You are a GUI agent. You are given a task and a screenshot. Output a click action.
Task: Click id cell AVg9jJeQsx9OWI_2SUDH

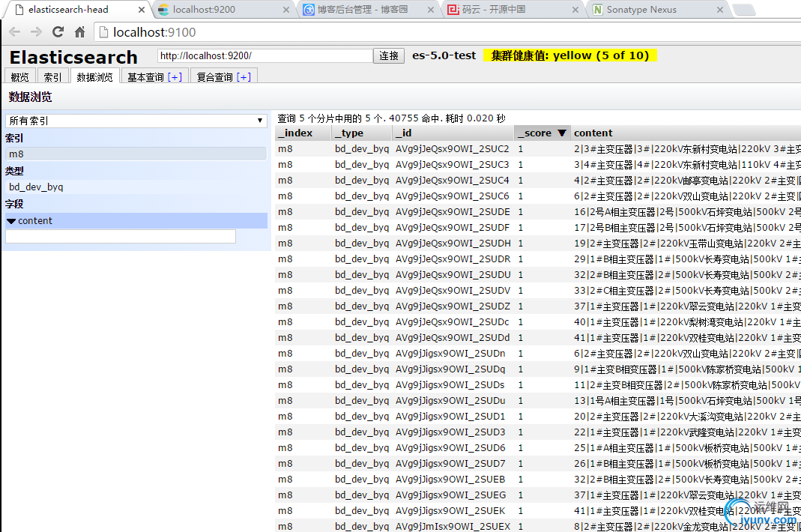click(x=453, y=244)
